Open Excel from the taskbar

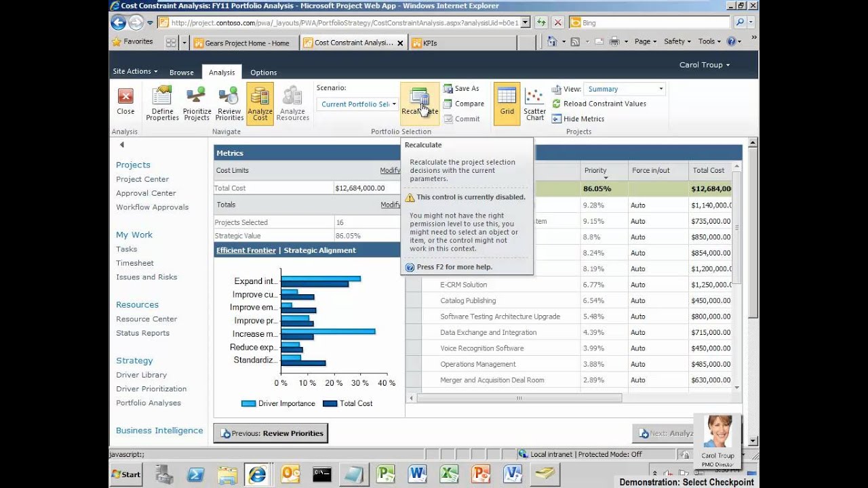(x=449, y=474)
